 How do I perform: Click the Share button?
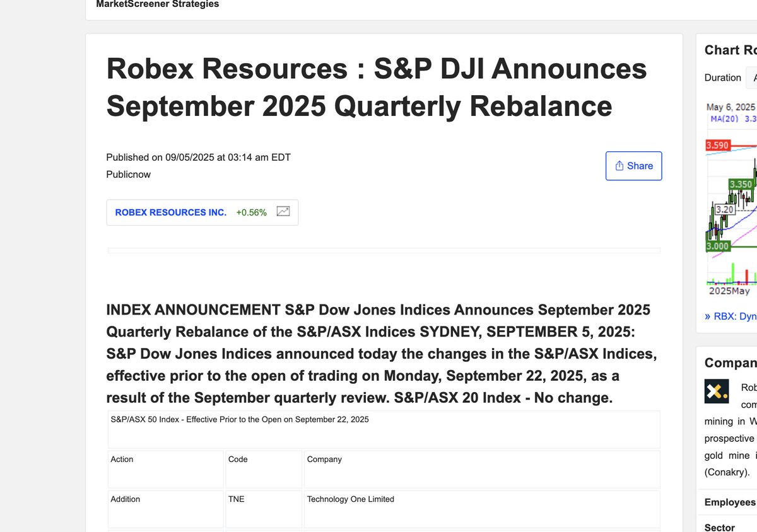click(633, 166)
